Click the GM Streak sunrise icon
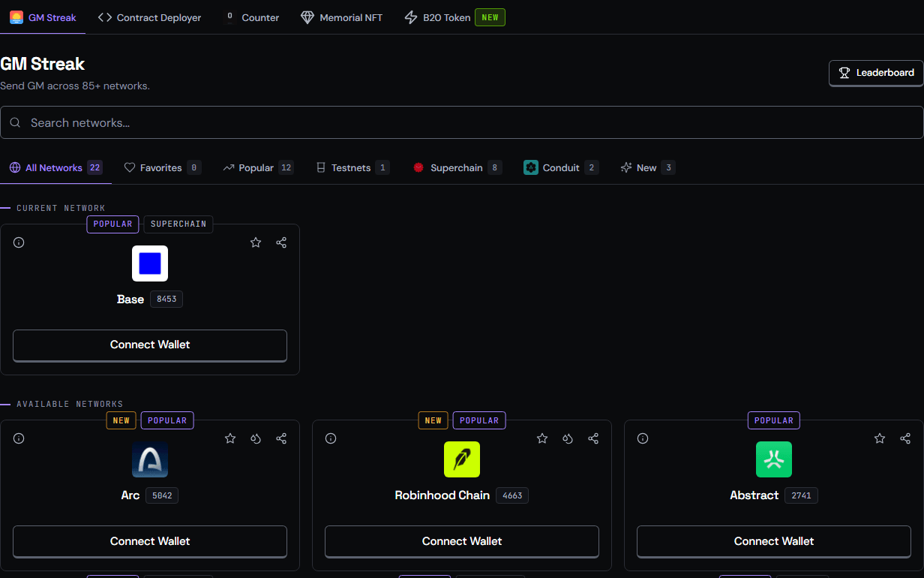This screenshot has height=578, width=924. [16, 17]
